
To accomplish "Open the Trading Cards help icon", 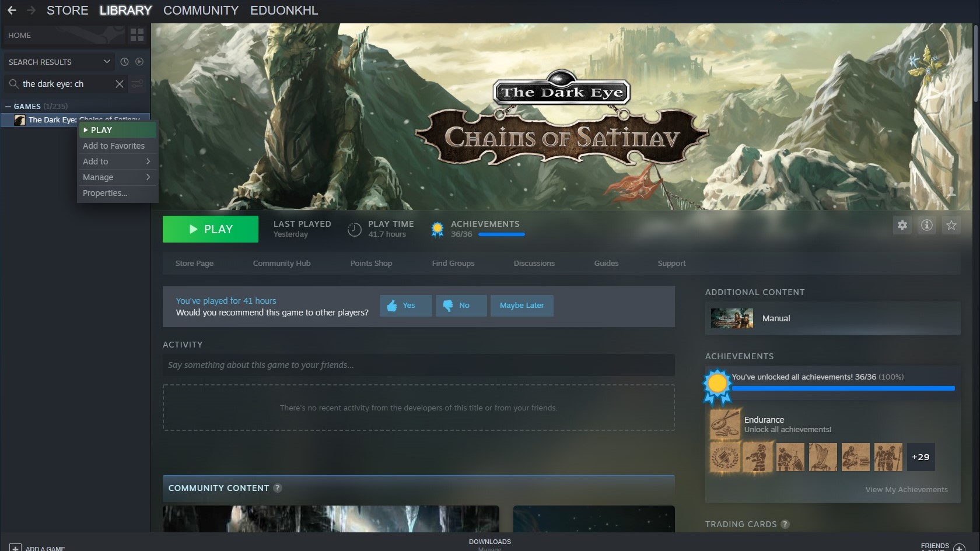I will coord(785,524).
